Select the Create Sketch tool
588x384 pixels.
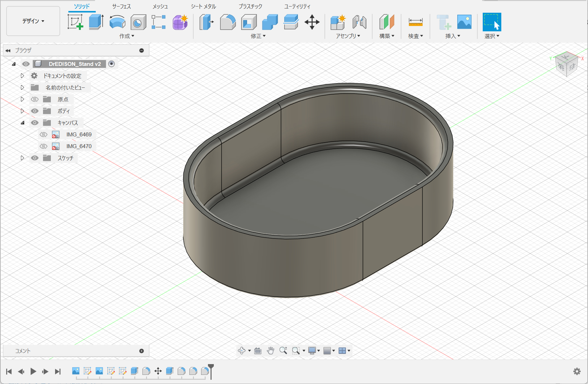(75, 22)
